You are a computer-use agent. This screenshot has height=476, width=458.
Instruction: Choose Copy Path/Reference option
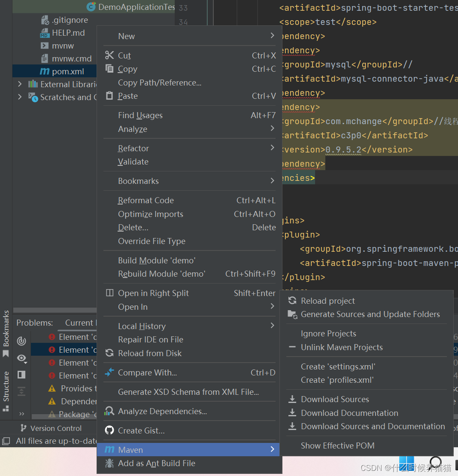(x=189, y=82)
